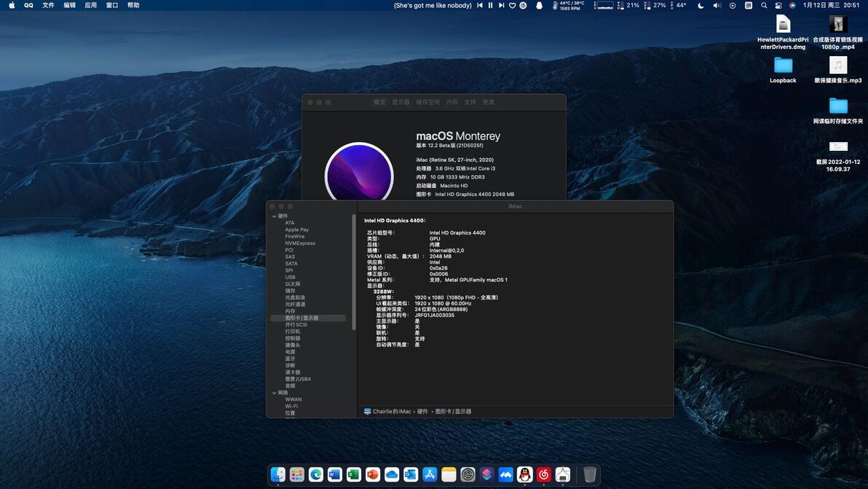Select 并行 SCSI in the hardware list
Viewport: 868px width, 489px height.
point(296,324)
